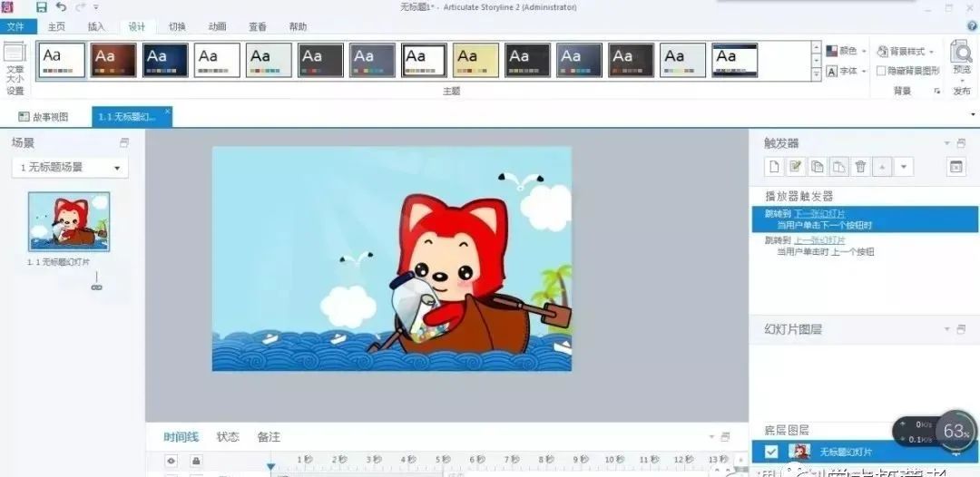The height and width of the screenshot is (477, 980).
Task: Open the 状态 tab
Action: pos(228,437)
